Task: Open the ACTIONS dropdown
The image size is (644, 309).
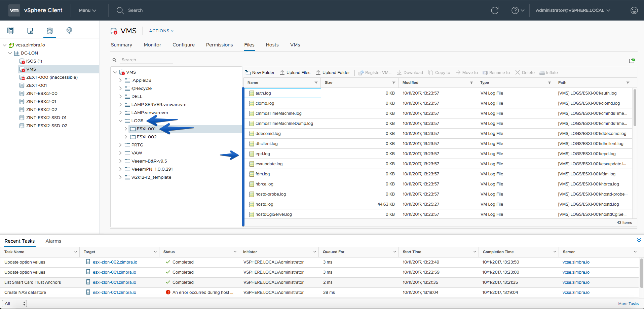Action: [161, 31]
